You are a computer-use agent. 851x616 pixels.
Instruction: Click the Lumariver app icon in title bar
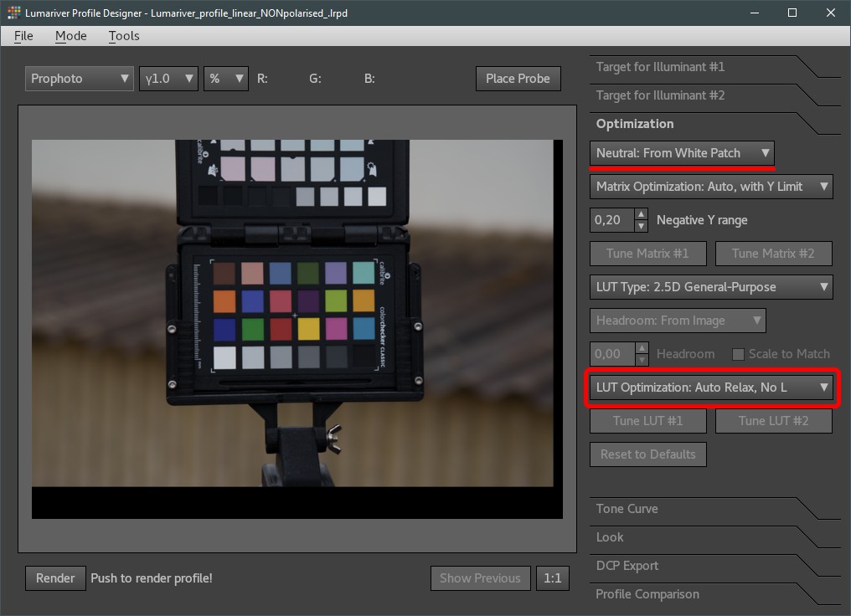pyautogui.click(x=13, y=13)
